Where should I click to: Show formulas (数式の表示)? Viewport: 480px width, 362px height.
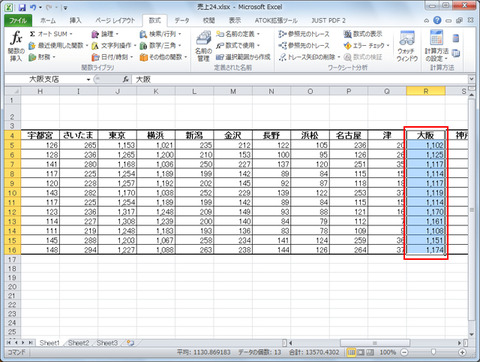coord(363,34)
